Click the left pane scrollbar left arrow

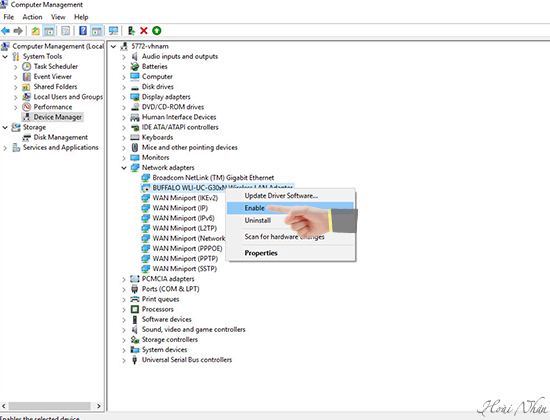[x=4, y=406]
